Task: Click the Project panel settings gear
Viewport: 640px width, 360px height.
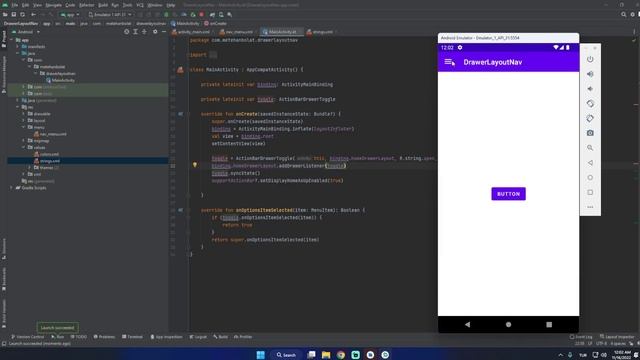Action: [155, 31]
